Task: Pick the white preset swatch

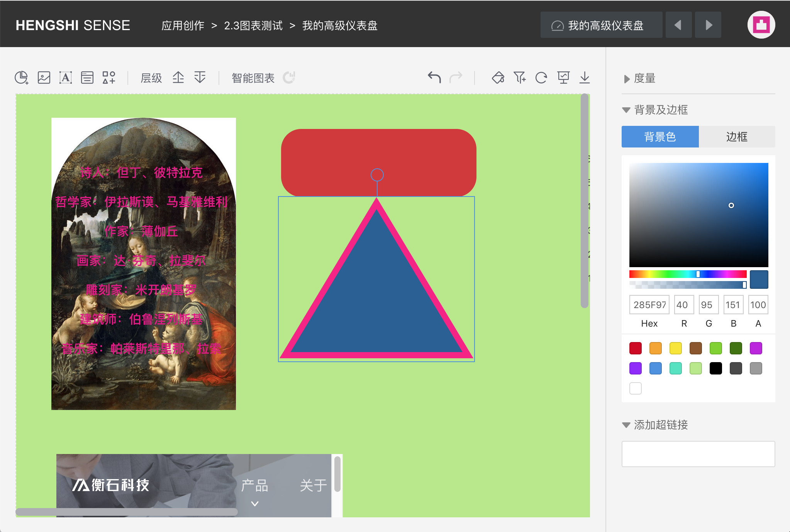Action: (x=636, y=388)
